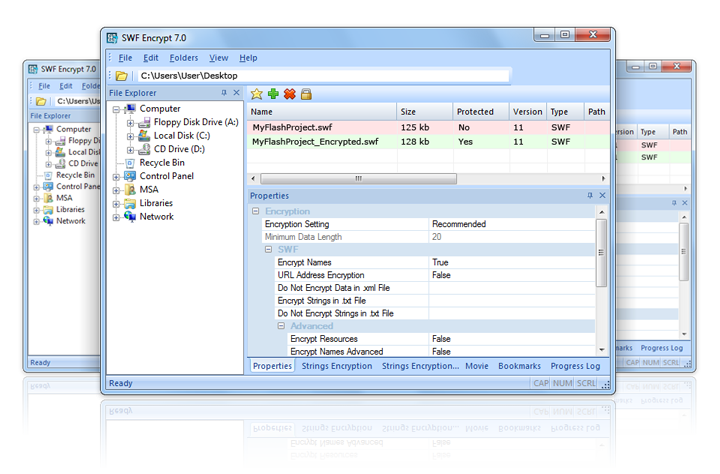The height and width of the screenshot is (474, 720).
Task: Open the View menu
Action: click(x=218, y=58)
